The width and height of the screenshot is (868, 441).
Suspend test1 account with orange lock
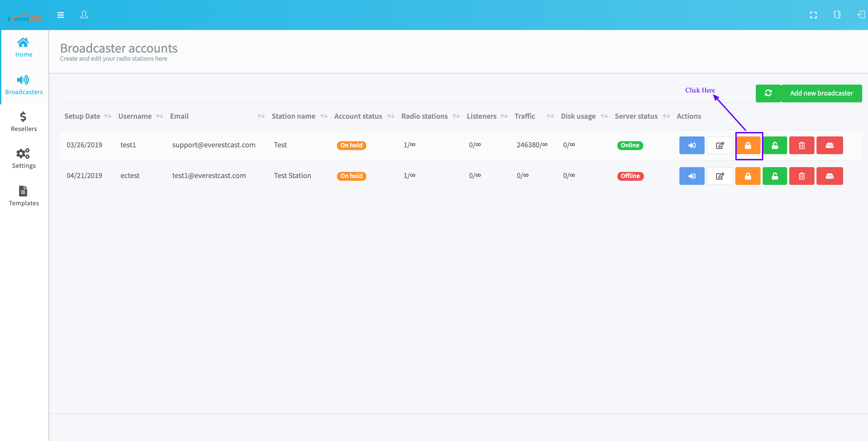(748, 145)
